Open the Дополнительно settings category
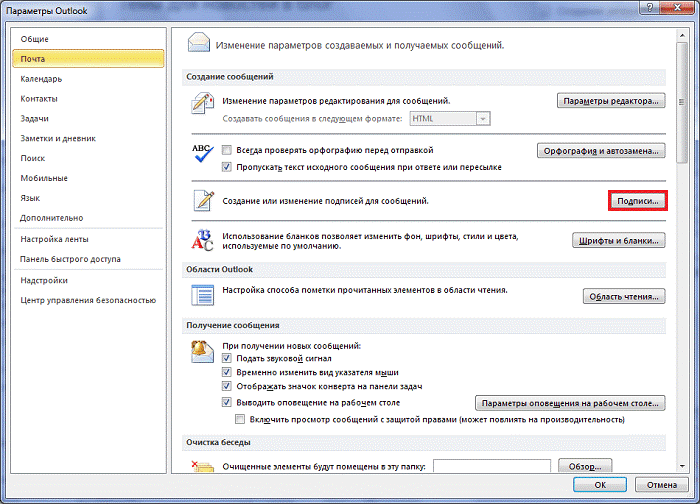This screenshot has height=504, width=700. point(88,218)
